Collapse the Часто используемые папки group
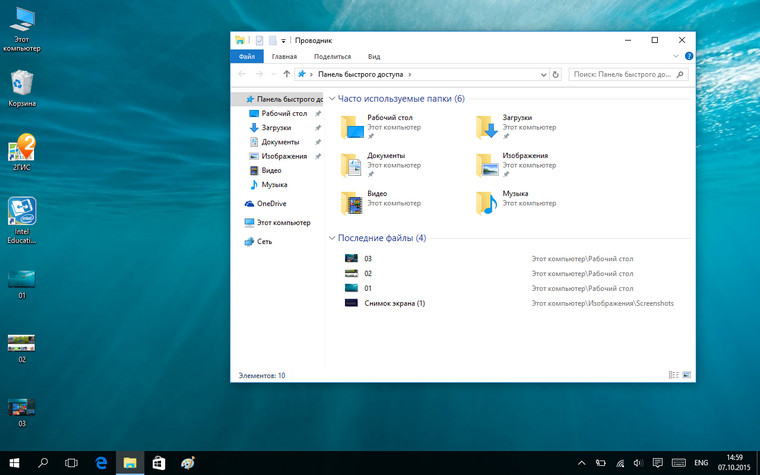 point(332,99)
